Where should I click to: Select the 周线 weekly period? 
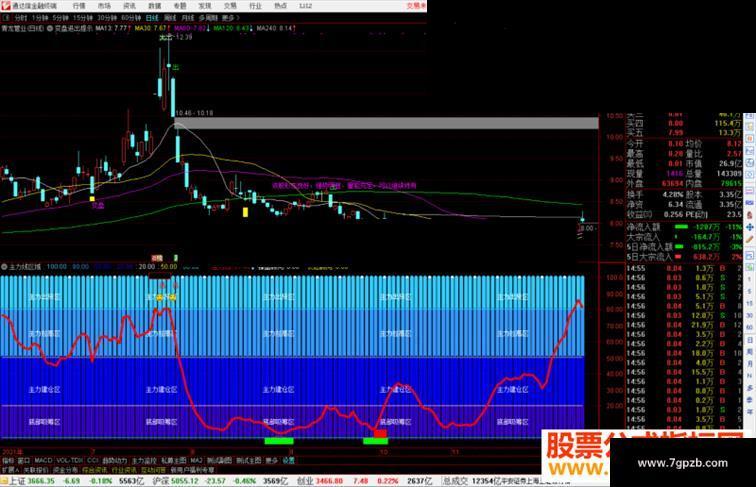tap(170, 18)
